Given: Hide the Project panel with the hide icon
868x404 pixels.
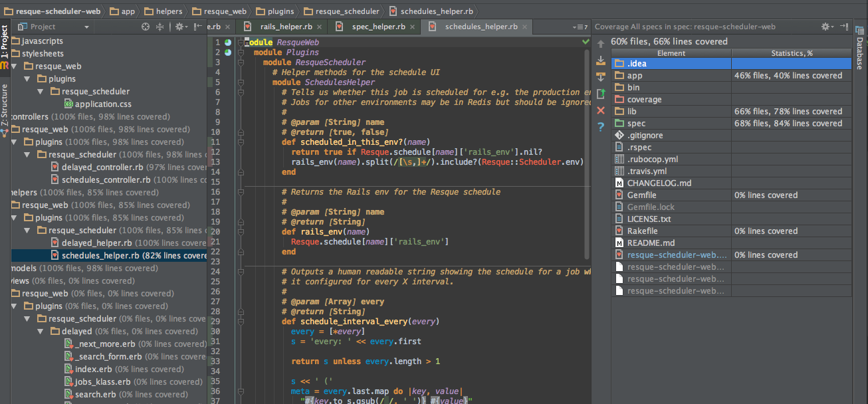Looking at the screenshot, I should 197,27.
